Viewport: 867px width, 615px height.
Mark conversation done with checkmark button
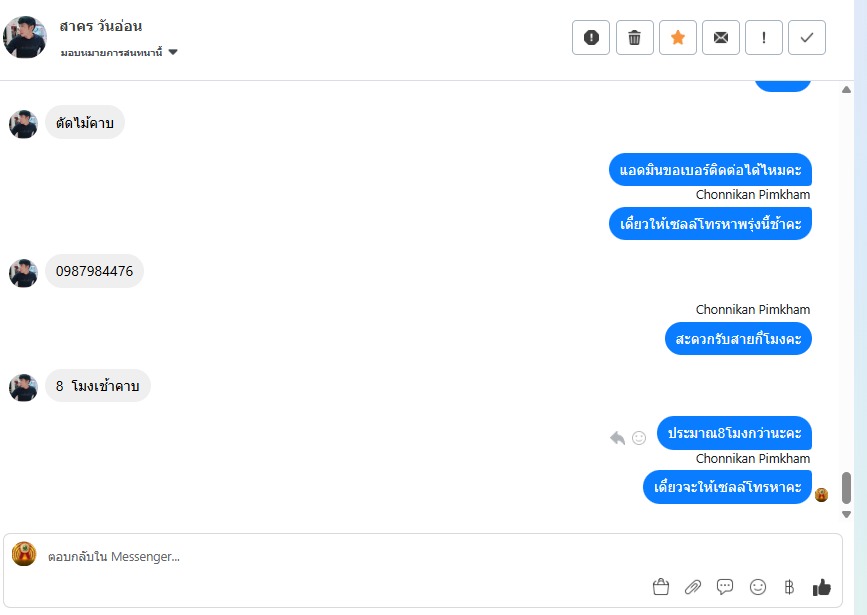coord(807,38)
